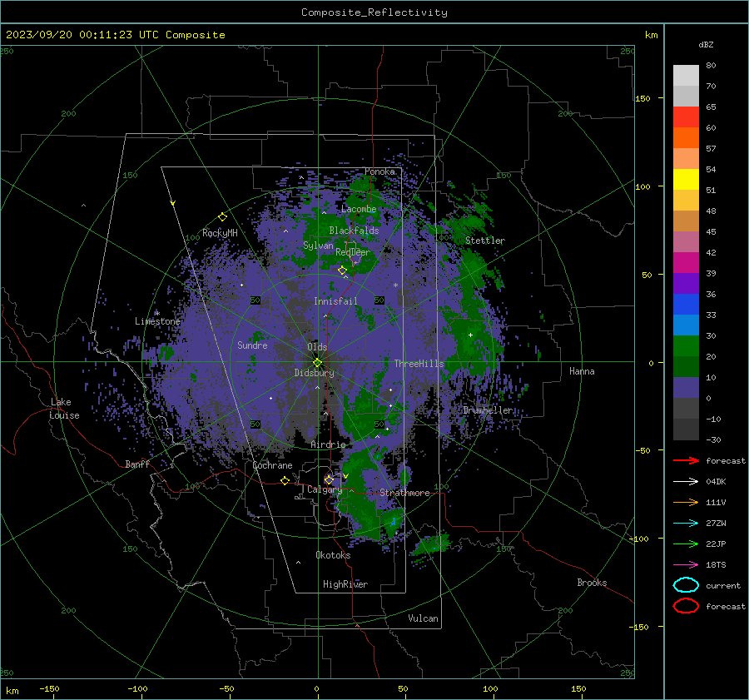This screenshot has height=700, width=749.
Task: Select the yellow diamond marker at radar center near Olds
Action: [x=317, y=363]
